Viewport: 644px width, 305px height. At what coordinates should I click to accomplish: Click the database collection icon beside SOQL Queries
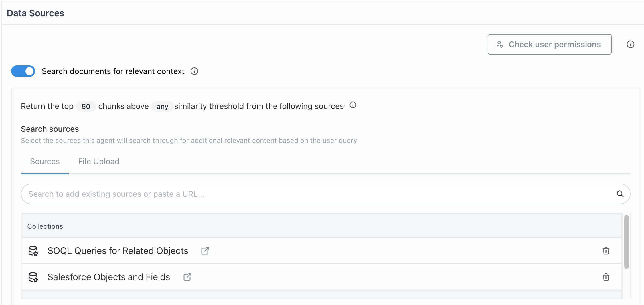33,251
